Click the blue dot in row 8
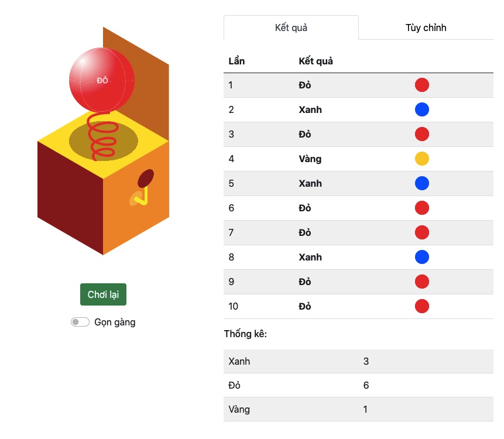 tap(421, 257)
